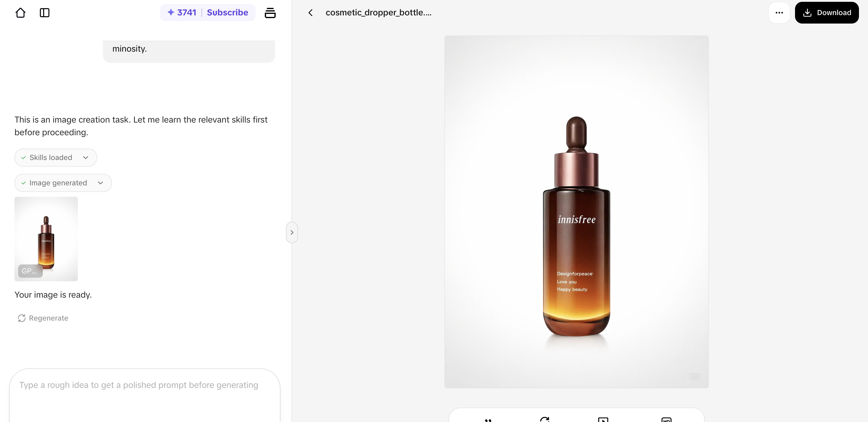The height and width of the screenshot is (422, 868).
Task: Toggle the sidebar panel icon
Action: (44, 13)
